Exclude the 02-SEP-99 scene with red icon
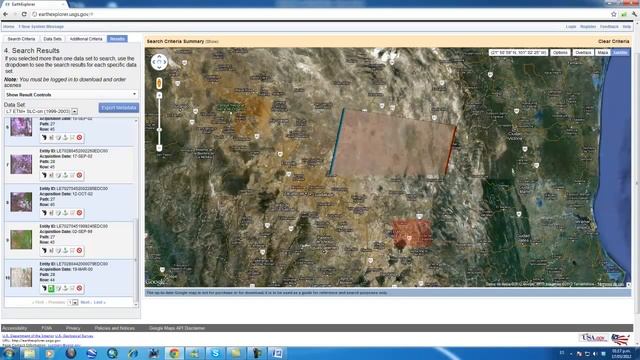The image size is (640, 360). tap(79, 250)
